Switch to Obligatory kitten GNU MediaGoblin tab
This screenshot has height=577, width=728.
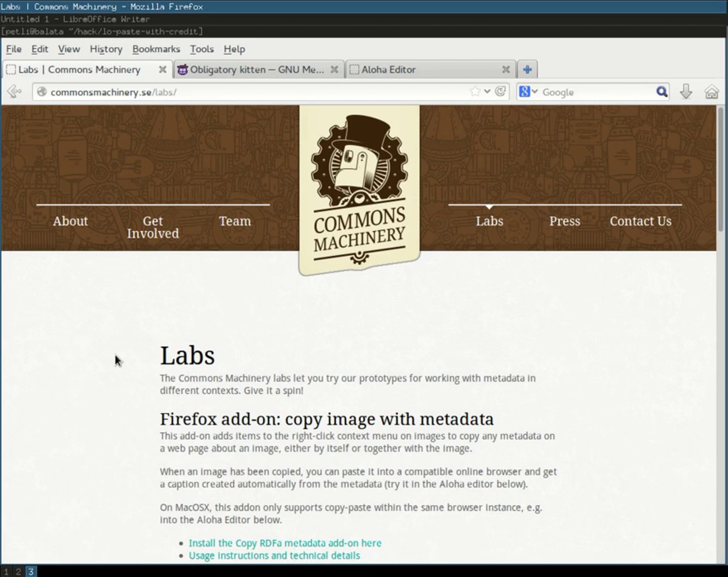point(257,69)
